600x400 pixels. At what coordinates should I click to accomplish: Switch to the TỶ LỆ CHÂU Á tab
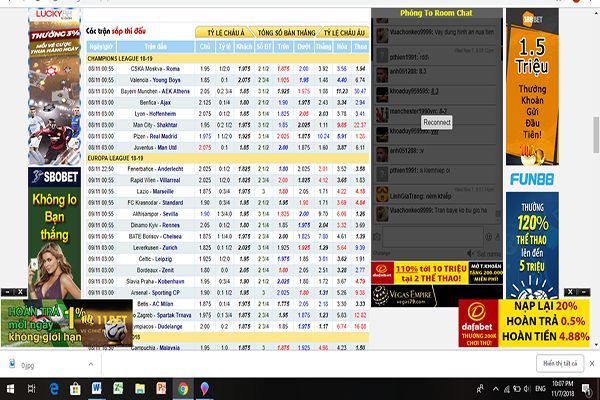[225, 33]
